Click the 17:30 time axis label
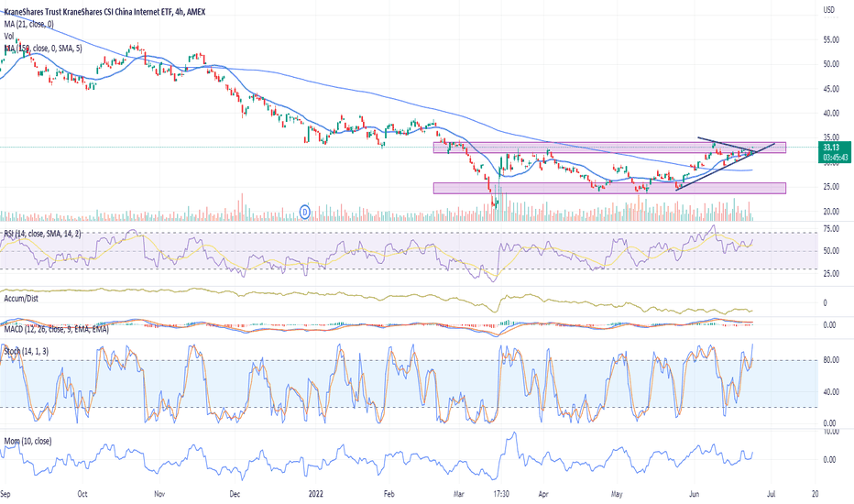 point(501,494)
